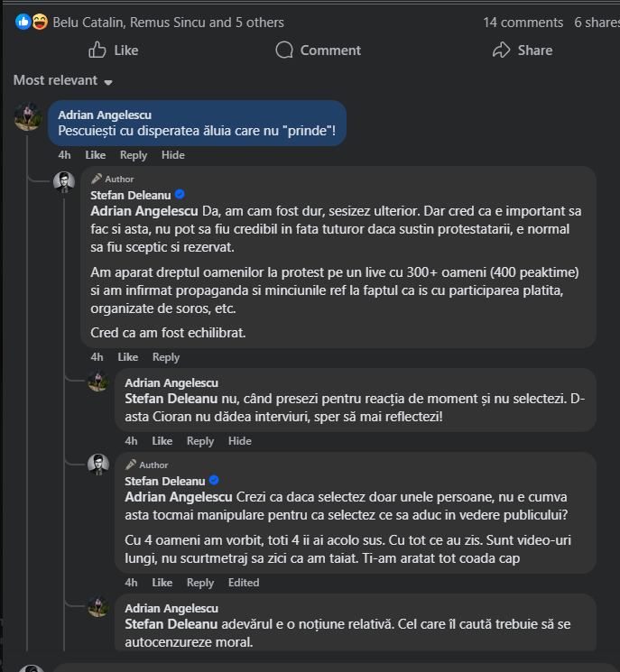Click the verified badge beside first Stefan Deleanu
The width and height of the screenshot is (620, 672).
(x=180, y=195)
